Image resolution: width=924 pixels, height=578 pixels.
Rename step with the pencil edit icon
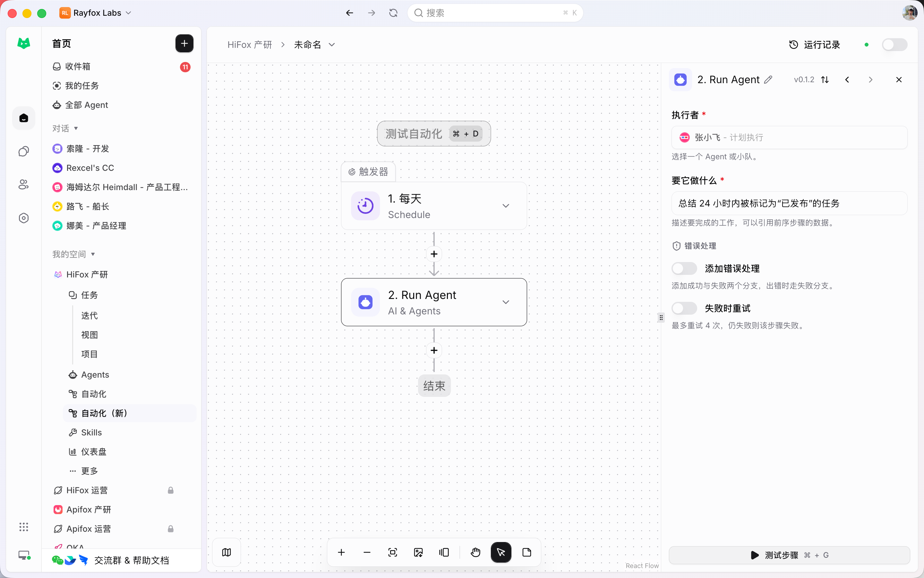(x=768, y=80)
